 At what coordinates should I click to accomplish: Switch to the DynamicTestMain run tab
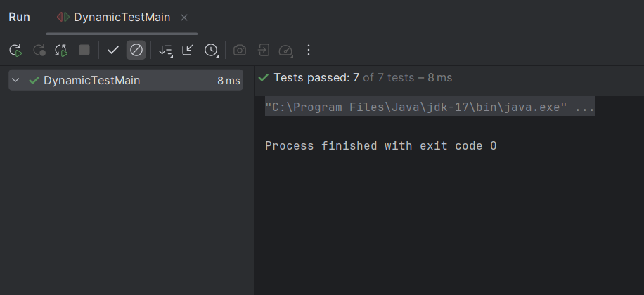tap(121, 17)
